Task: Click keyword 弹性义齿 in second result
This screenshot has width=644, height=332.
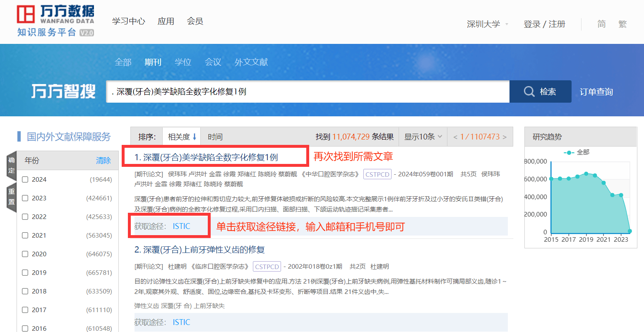Action: (147, 306)
